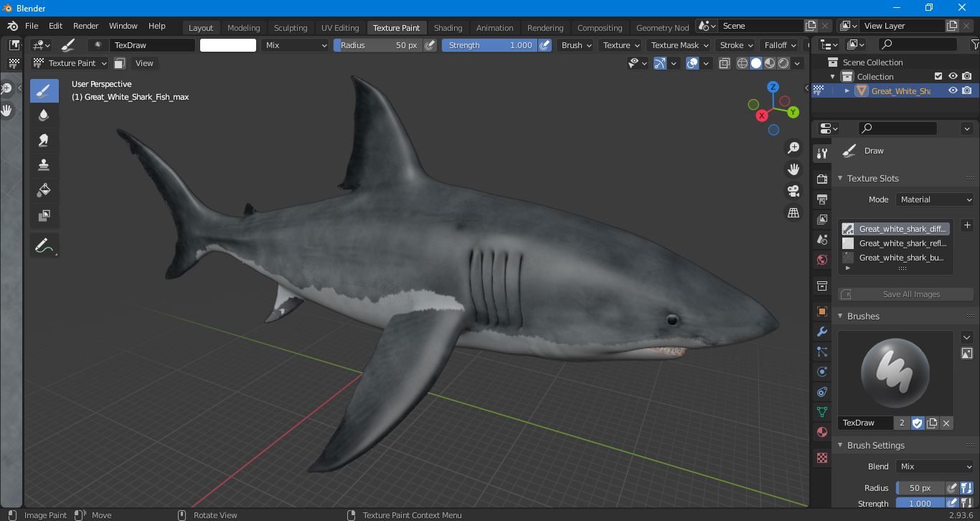This screenshot has width=980, height=521.
Task: Hide Collection in viewport with eye icon
Action: (953, 76)
